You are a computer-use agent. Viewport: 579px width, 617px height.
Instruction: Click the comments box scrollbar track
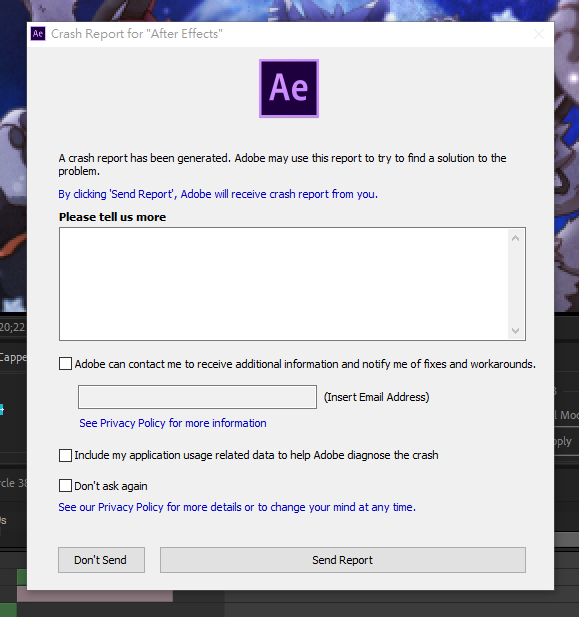coord(515,284)
